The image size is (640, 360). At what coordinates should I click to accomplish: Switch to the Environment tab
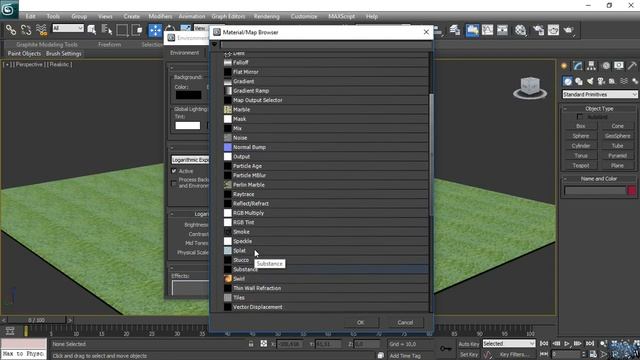pyautogui.click(x=184, y=53)
